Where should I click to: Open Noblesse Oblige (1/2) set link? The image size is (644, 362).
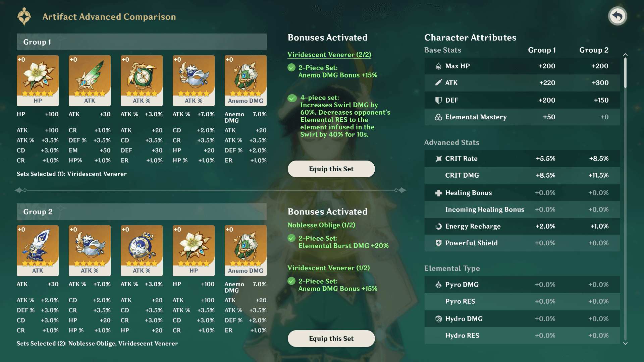point(321,225)
